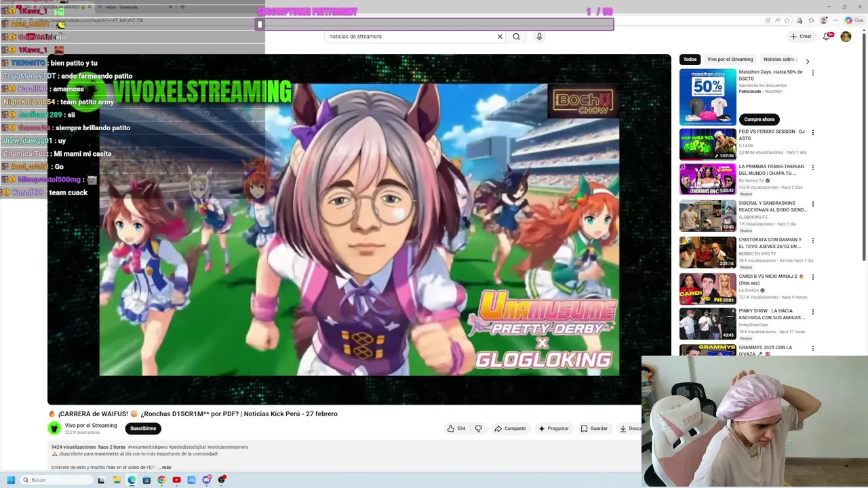
Task: Open Task View on taskbar
Action: [x=101, y=480]
